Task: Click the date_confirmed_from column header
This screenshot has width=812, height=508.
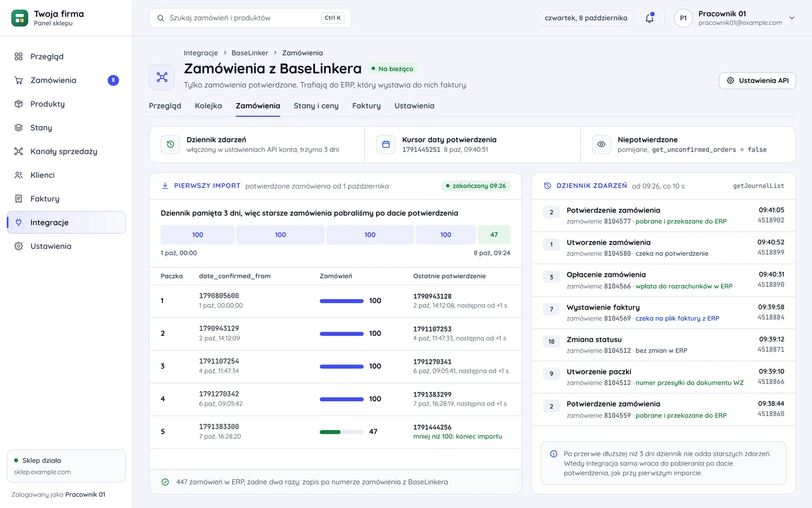Action: (234, 276)
